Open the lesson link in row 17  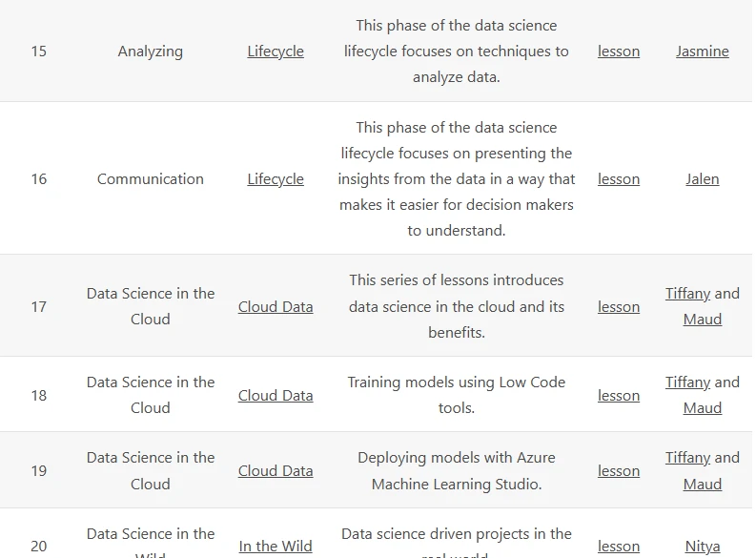coord(619,307)
